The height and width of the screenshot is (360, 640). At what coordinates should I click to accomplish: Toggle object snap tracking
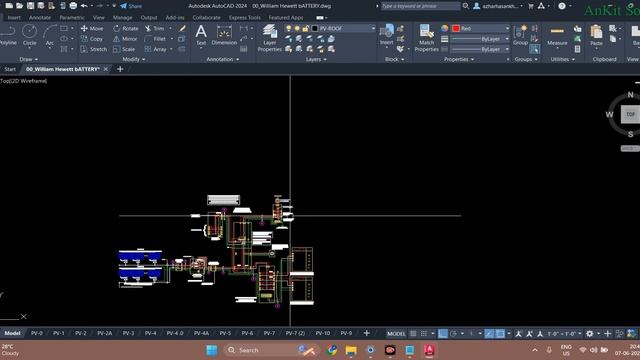tap(489, 333)
